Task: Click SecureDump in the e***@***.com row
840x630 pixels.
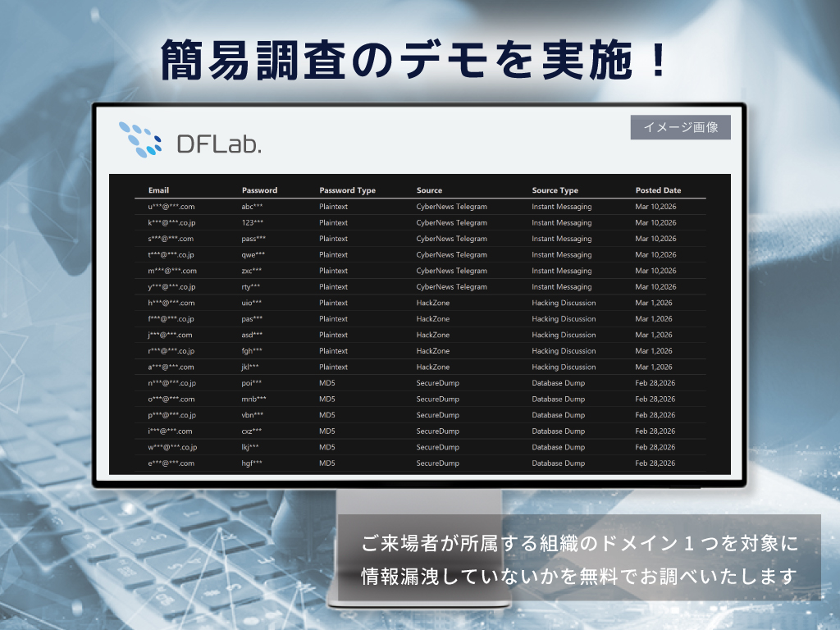Action: [438, 463]
